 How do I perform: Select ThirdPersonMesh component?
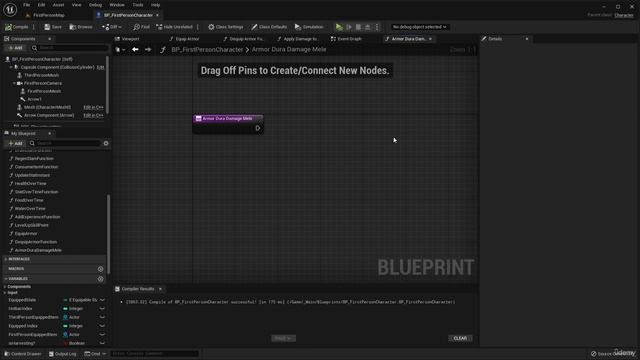(41, 75)
